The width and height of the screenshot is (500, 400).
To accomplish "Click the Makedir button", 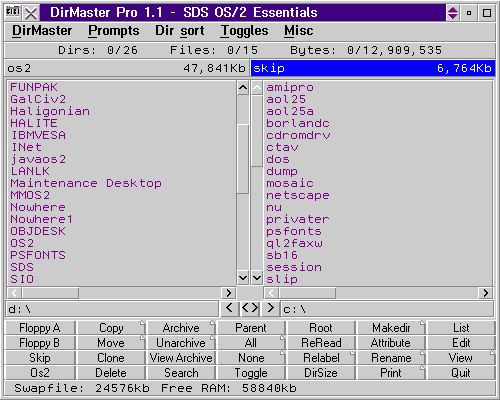I will 391,328.
